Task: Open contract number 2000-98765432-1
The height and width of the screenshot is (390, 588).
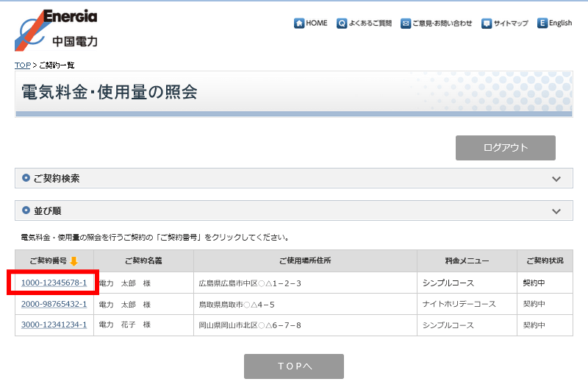Action: pyautogui.click(x=54, y=304)
